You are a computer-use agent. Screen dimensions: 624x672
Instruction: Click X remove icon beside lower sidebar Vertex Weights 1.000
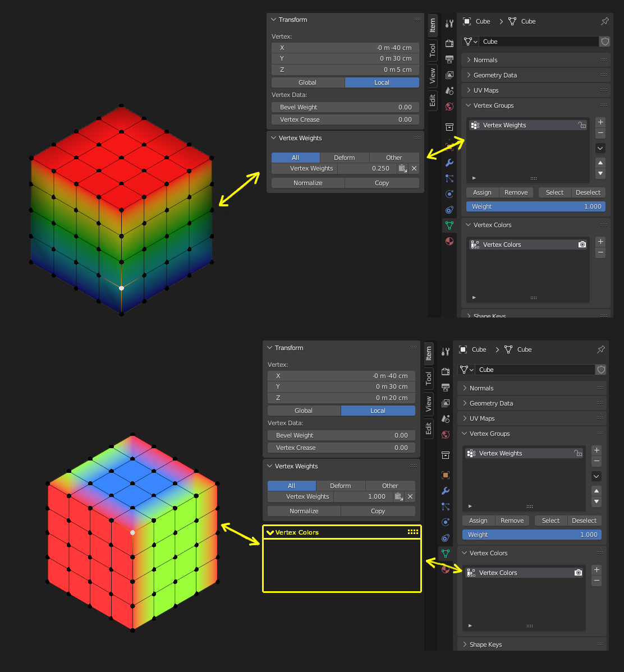coord(410,496)
